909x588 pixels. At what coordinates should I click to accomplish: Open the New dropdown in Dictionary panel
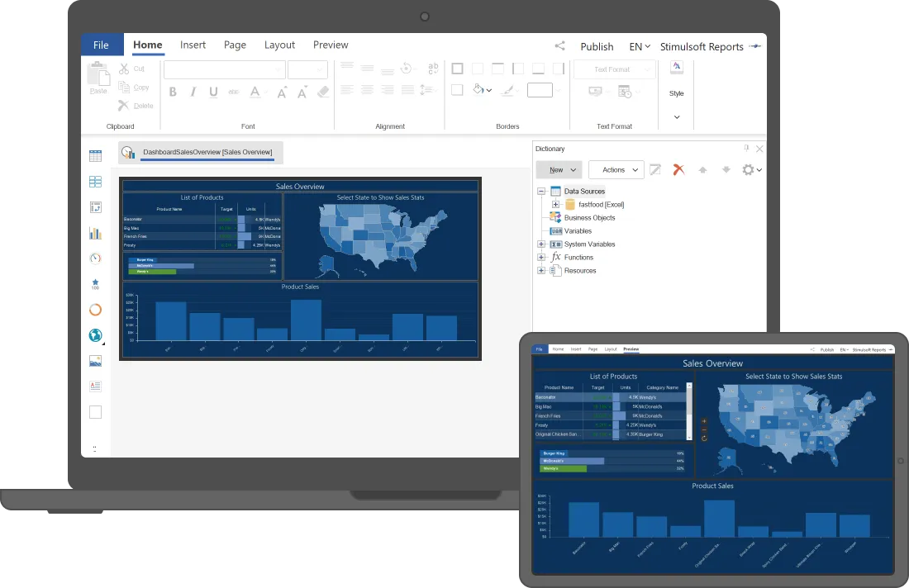pyautogui.click(x=559, y=170)
